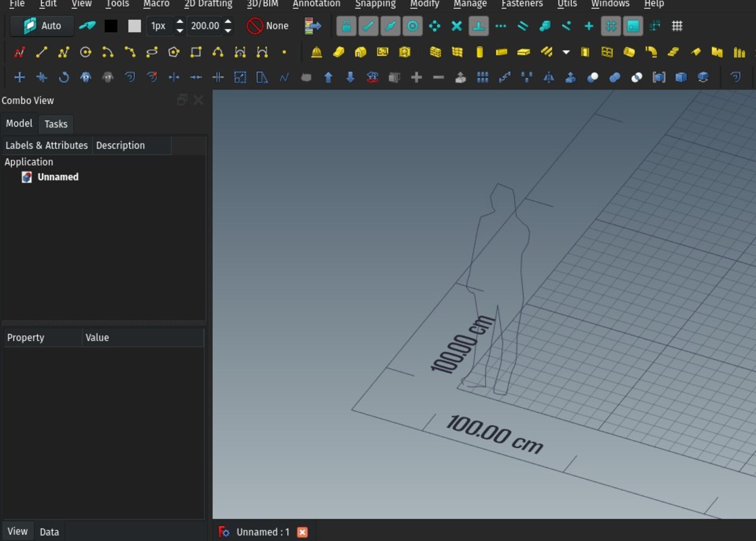
Task: Click the Add component plus icon
Action: (416, 77)
